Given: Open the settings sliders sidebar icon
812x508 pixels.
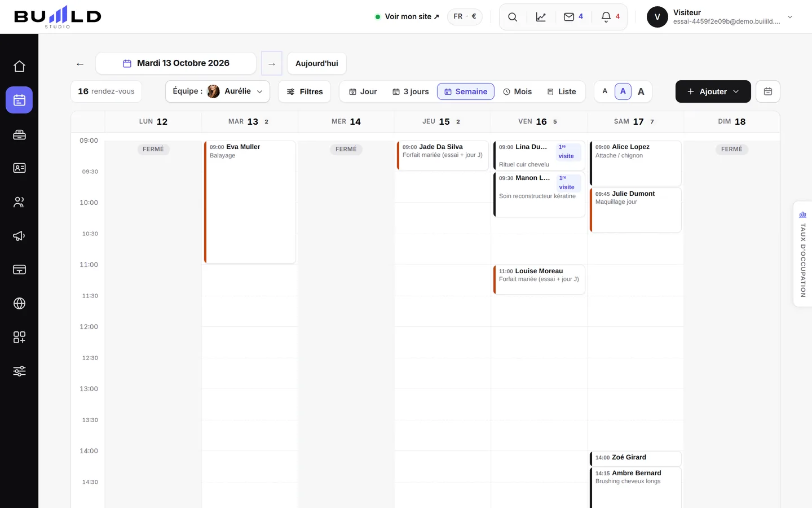Looking at the screenshot, I should (19, 371).
